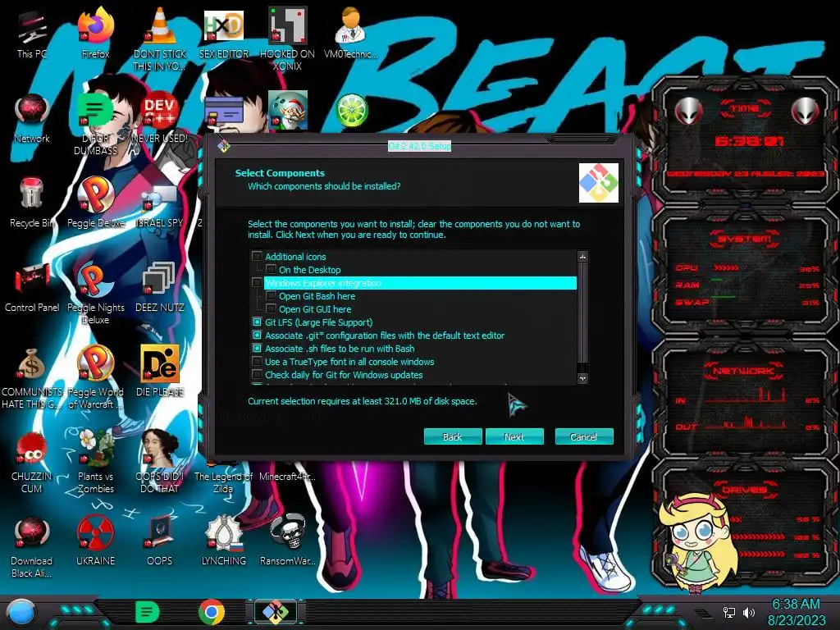840x630 pixels.
Task: Launch the Peggle Nights Deluxe shortcut
Action: 95,292
